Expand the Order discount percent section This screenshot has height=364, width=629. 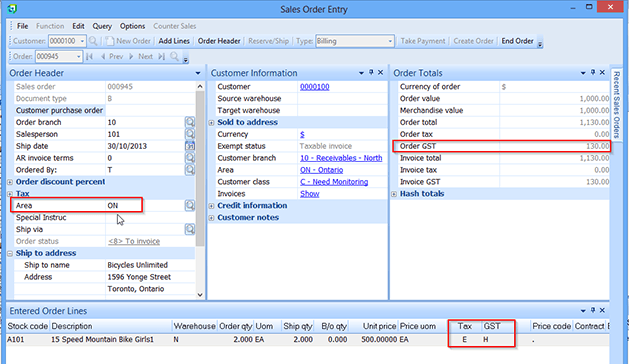tap(10, 182)
